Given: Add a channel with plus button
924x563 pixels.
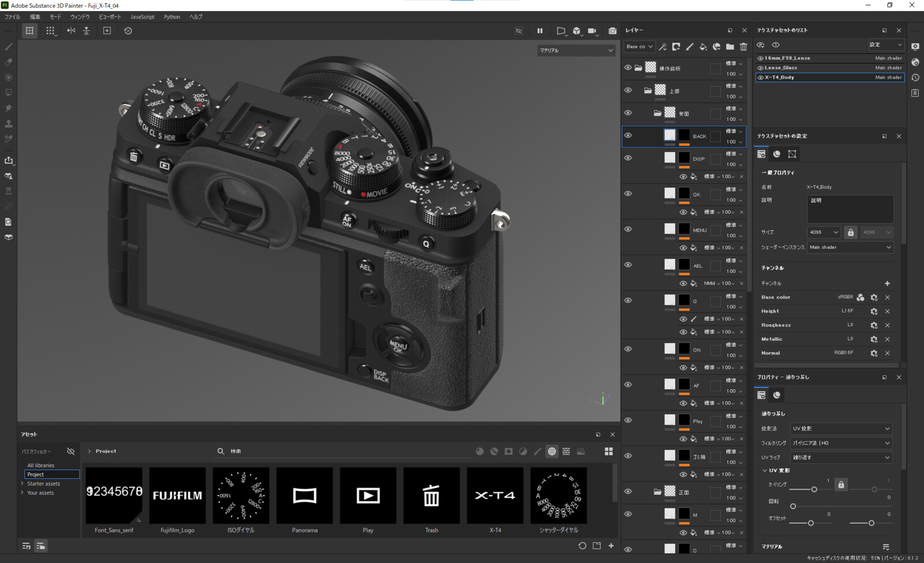Looking at the screenshot, I should click(x=888, y=284).
